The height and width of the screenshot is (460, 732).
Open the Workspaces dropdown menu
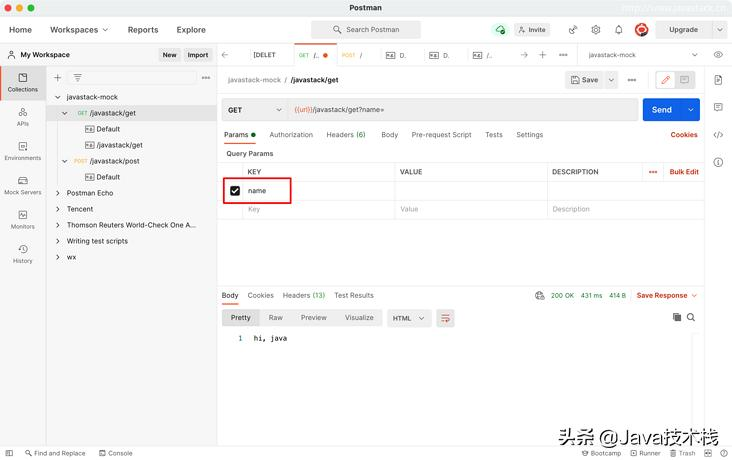[79, 29]
